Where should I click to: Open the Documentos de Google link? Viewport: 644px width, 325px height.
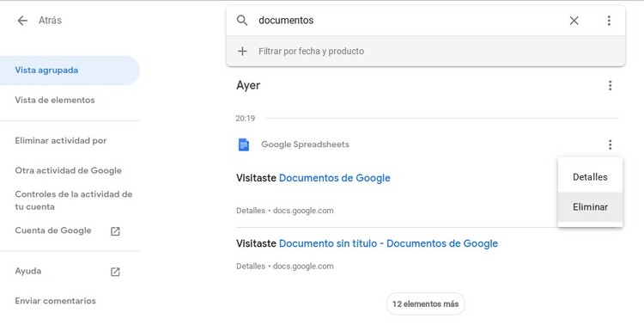tap(334, 178)
